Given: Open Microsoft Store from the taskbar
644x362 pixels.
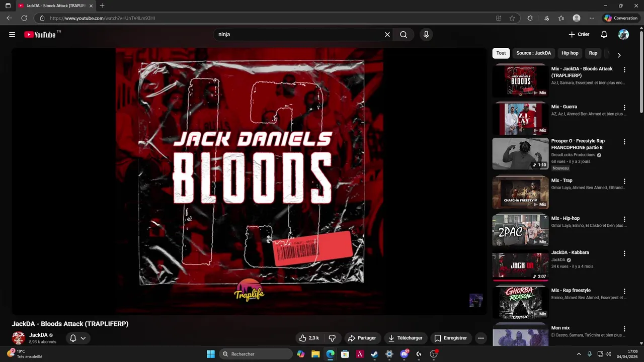Looking at the screenshot, I should [345, 354].
